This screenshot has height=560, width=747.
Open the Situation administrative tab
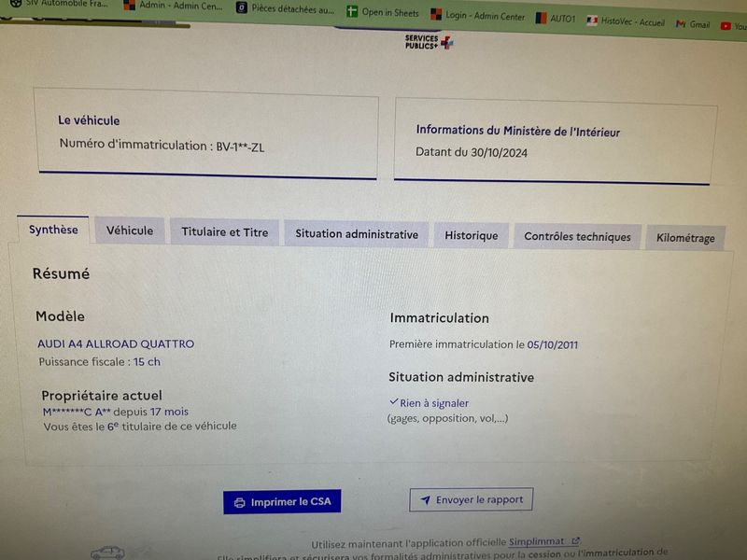[x=357, y=234]
